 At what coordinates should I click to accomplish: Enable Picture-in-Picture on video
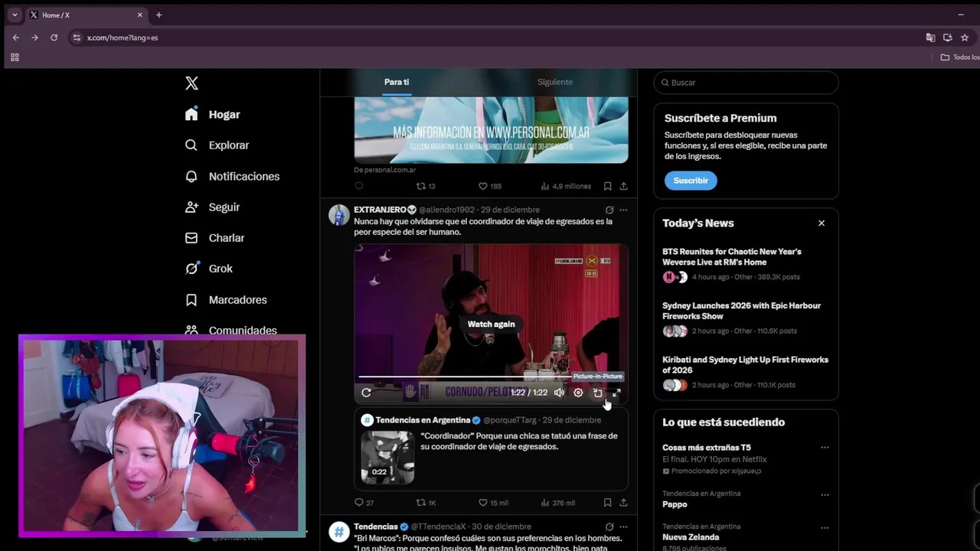click(598, 393)
